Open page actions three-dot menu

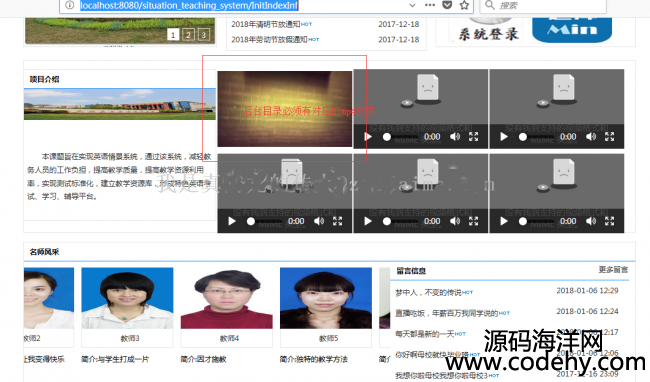(x=430, y=5)
